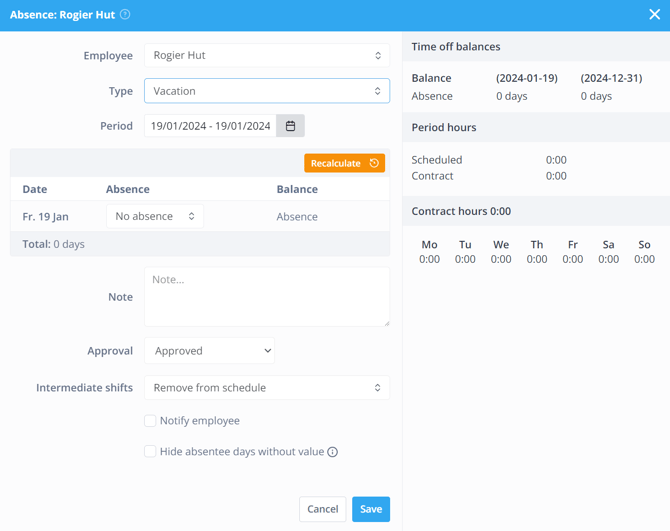
Task: Click the info icon next to hide absentee days
Action: 333,452
